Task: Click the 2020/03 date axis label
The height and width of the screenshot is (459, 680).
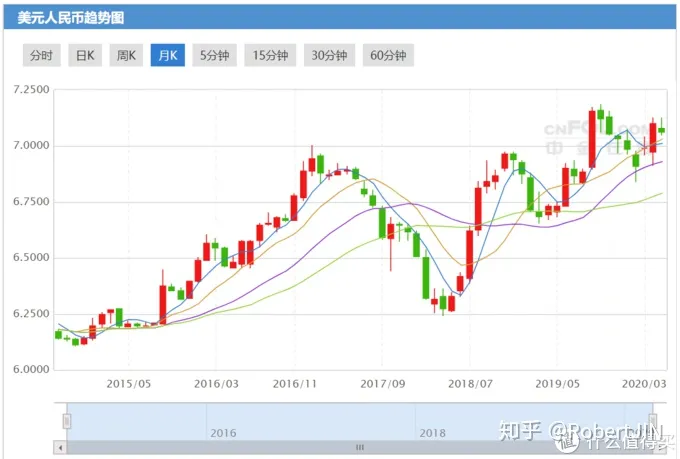Action: [644, 384]
